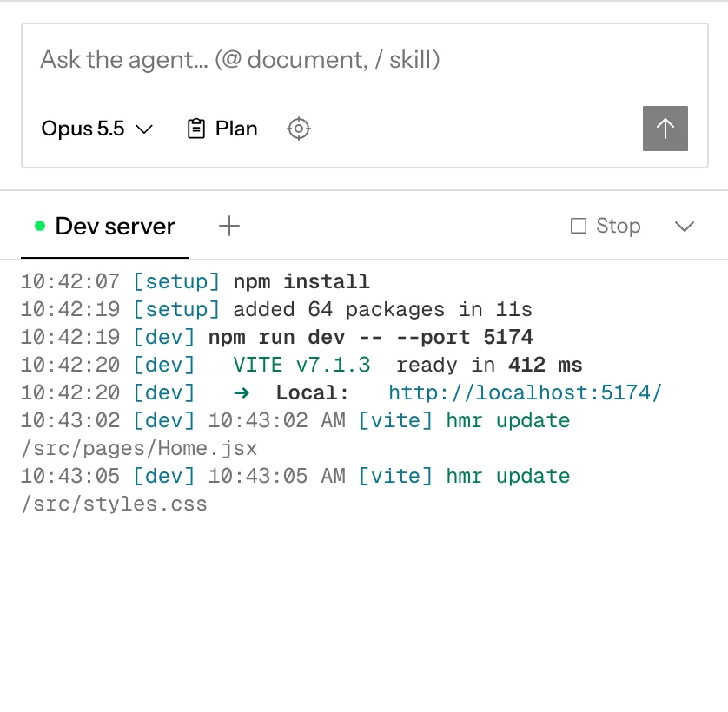Click the send arrow button
This screenshot has width=728, height=712.
point(665,129)
